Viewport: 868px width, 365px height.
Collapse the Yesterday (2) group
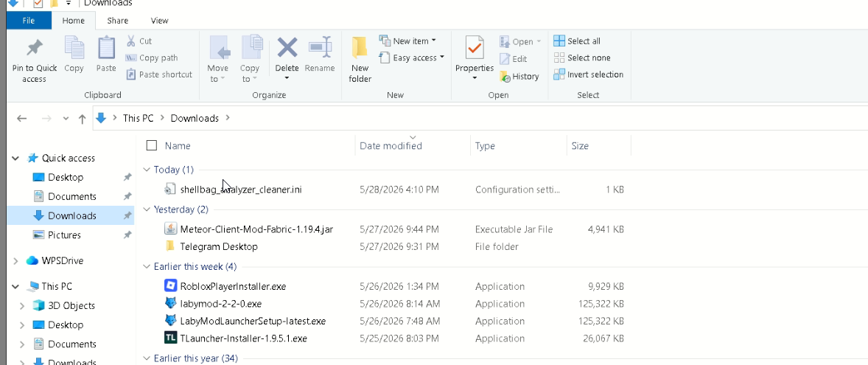[147, 209]
